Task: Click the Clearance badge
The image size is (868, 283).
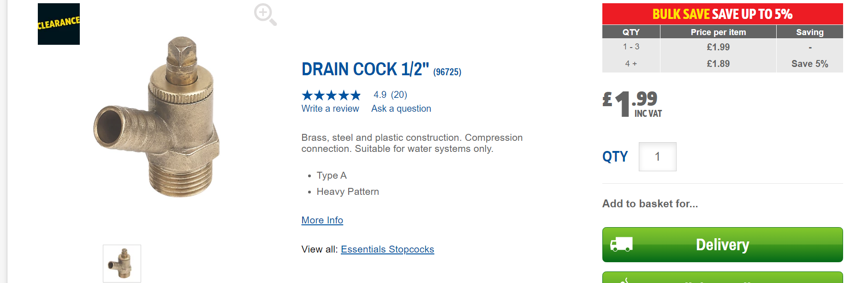Action: [x=59, y=24]
